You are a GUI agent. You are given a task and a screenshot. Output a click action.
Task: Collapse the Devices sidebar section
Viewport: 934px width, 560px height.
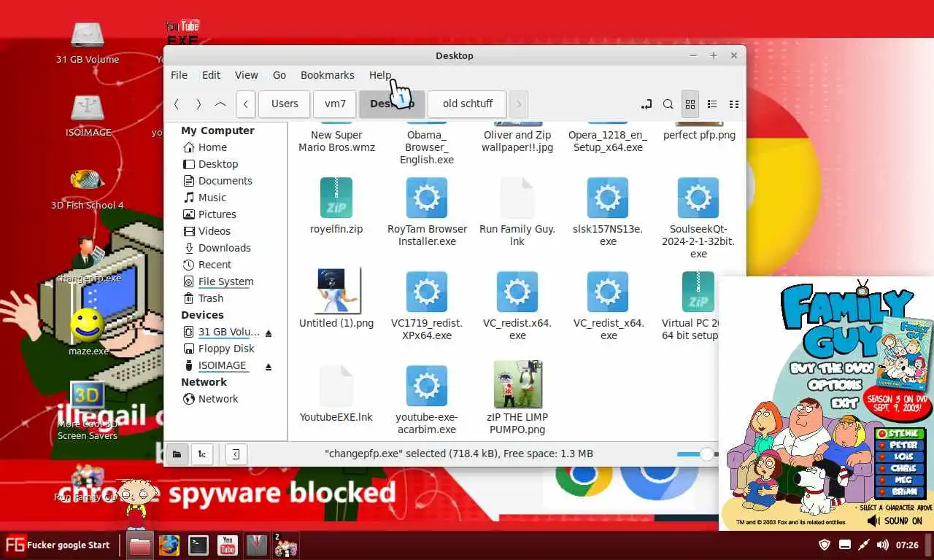point(202,315)
